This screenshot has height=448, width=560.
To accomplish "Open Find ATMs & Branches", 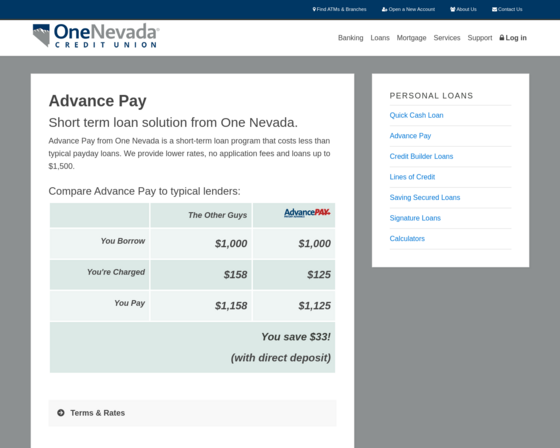I will (341, 9).
